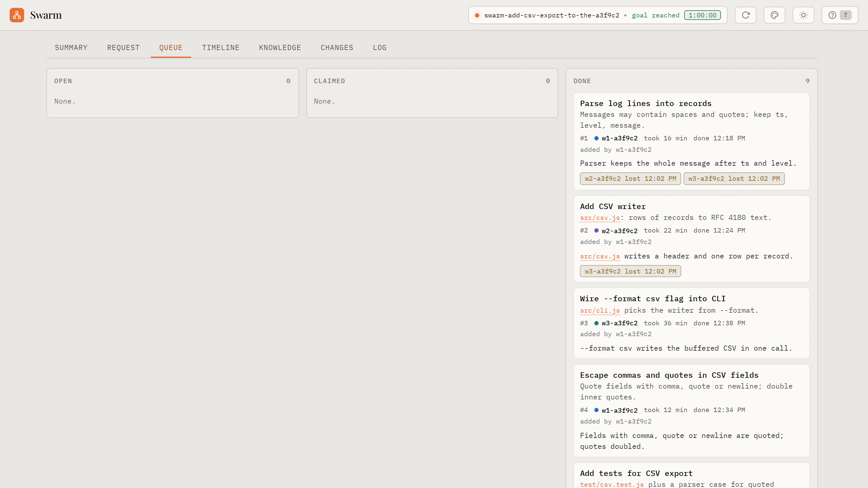Click the DONE count 9
This screenshot has height=488, width=868.
pos(807,81)
